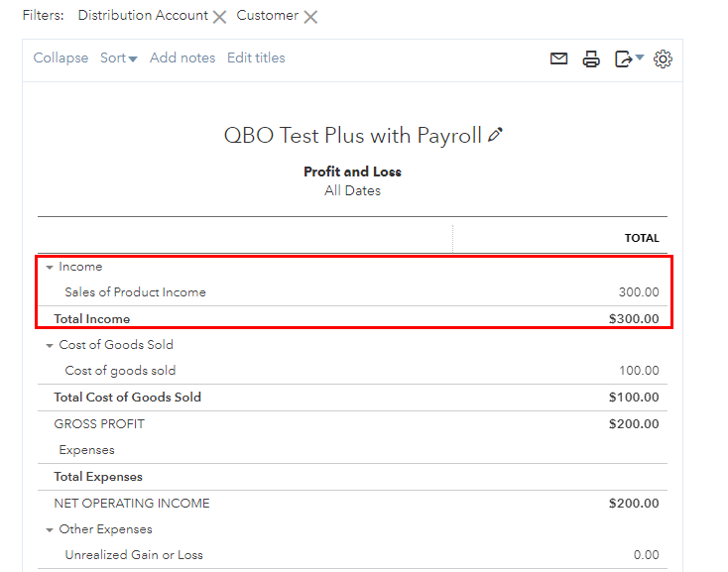This screenshot has width=728, height=572.
Task: Collapse the Income section
Action: click(50, 268)
